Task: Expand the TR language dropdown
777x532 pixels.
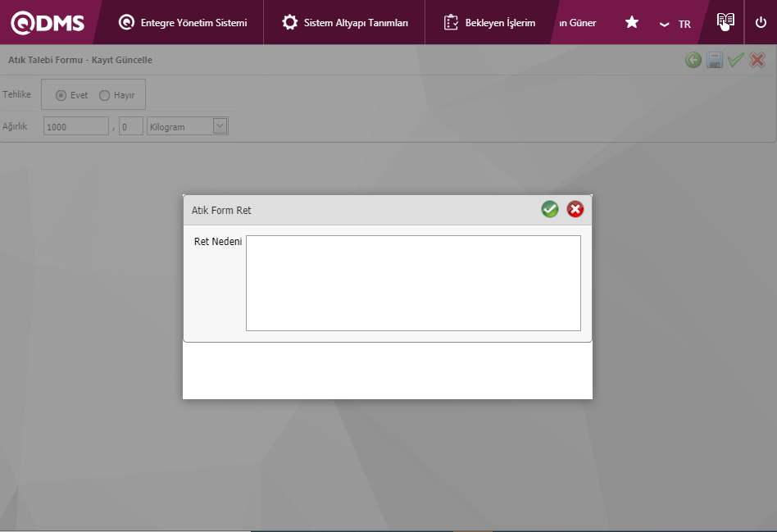Action: tap(675, 25)
